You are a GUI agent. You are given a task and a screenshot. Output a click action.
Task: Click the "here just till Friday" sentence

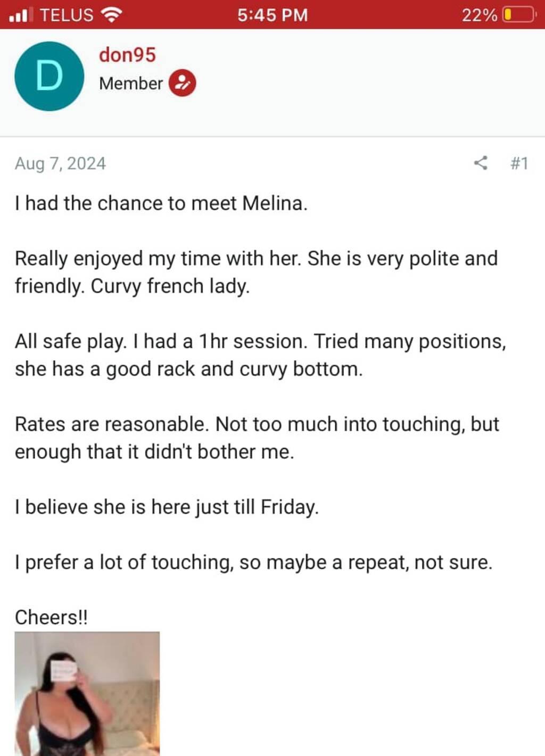[x=167, y=507]
